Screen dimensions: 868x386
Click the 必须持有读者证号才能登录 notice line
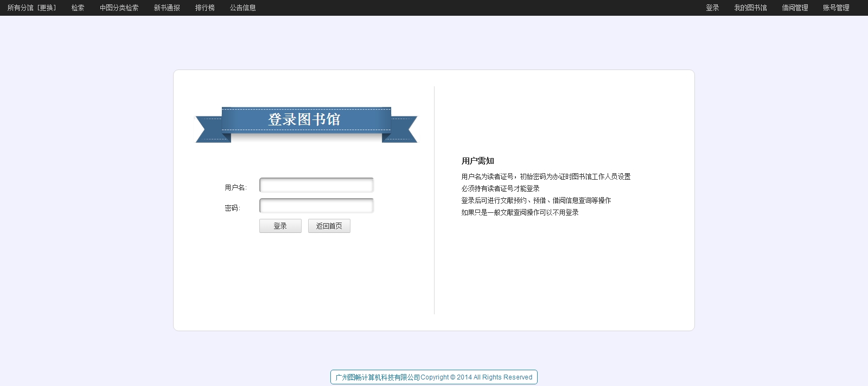[x=500, y=188]
